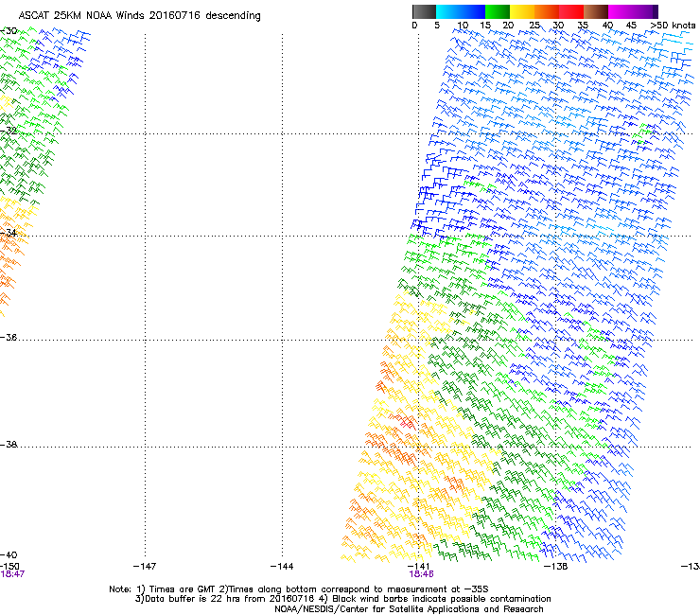Click the '-147' longitude label
Image resolution: width=700 pixels, height=615 pixels.
coord(145,567)
